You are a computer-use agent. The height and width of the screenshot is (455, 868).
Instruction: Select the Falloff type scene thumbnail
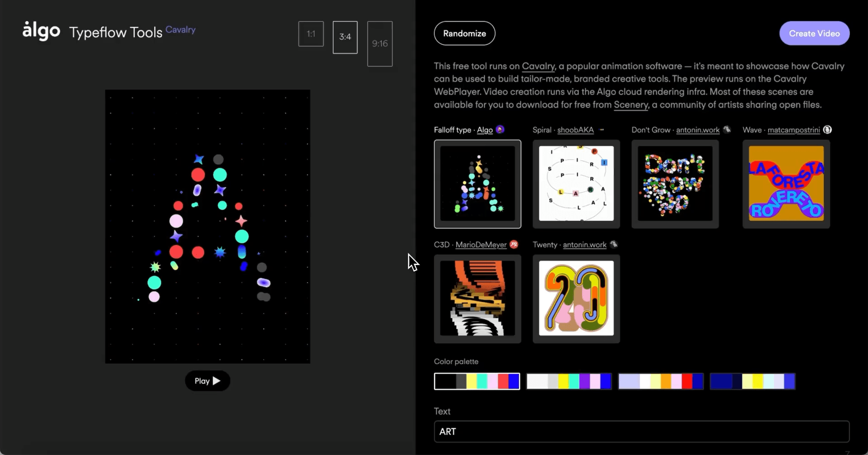(x=477, y=184)
